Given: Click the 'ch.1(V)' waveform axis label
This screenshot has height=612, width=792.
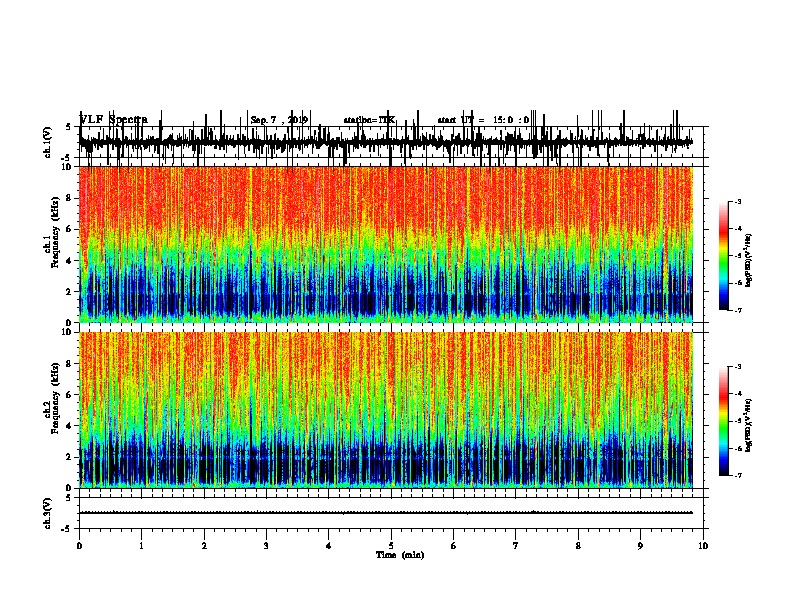Looking at the screenshot, I should pos(47,142).
